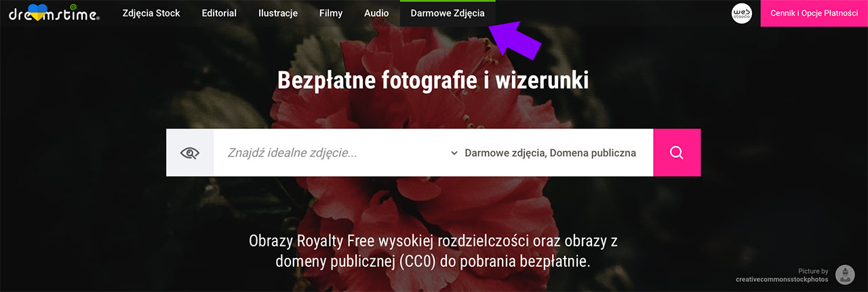Screen dimensions: 868x292
Task: Open the web studio account avatar
Action: 743,14
